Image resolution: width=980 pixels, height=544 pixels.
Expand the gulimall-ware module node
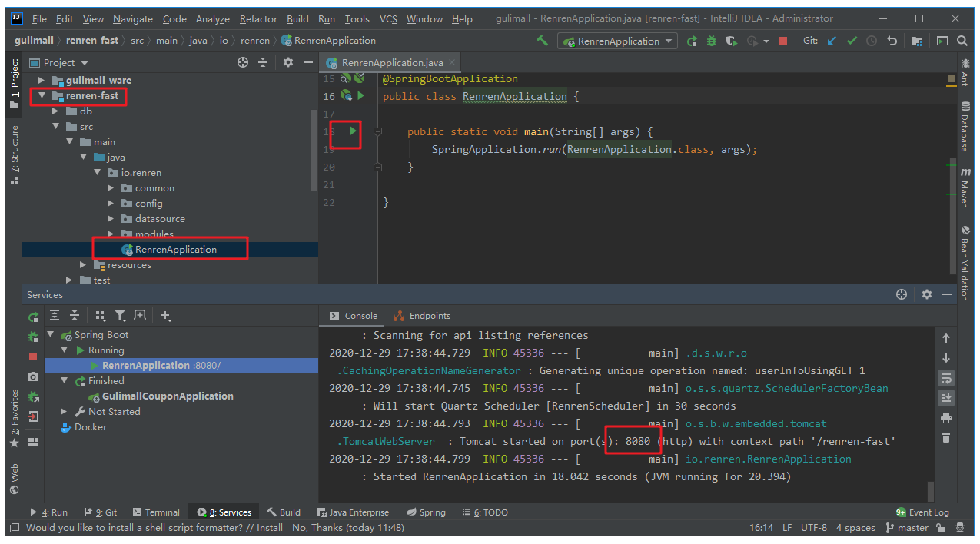click(43, 80)
